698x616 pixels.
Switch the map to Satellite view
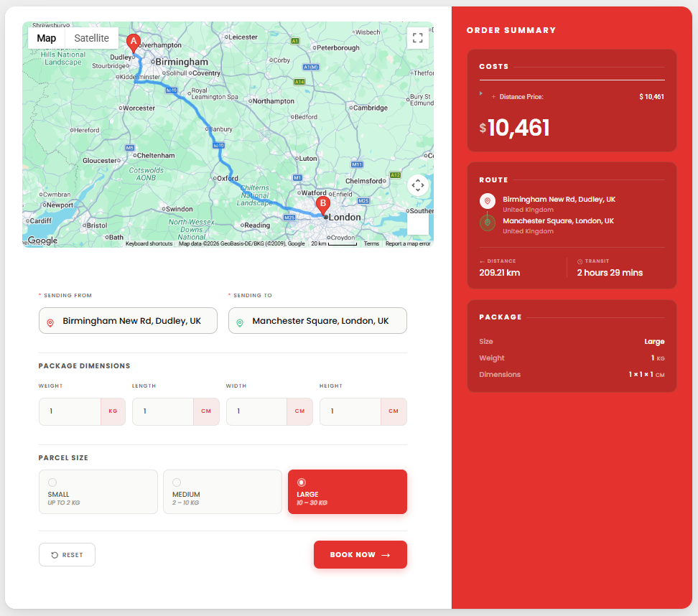coord(91,38)
